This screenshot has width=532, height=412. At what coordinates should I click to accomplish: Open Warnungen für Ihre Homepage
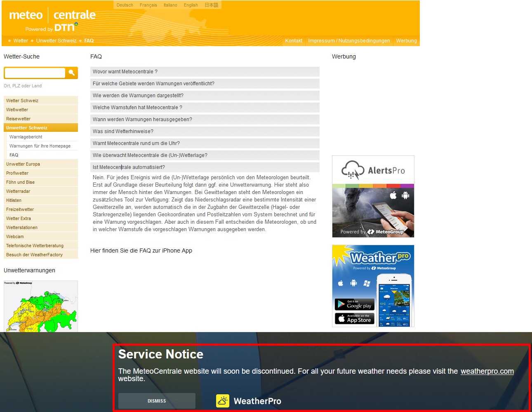(43, 146)
